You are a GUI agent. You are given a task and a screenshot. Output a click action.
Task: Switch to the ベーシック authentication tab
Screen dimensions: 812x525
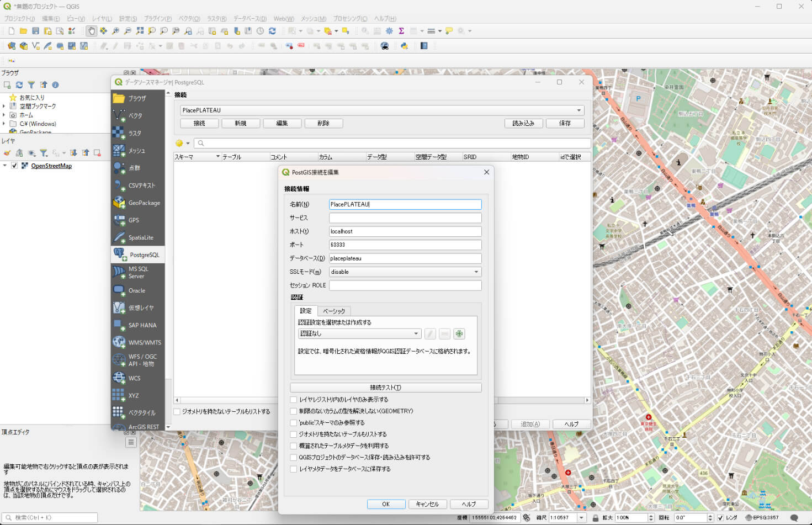click(334, 311)
